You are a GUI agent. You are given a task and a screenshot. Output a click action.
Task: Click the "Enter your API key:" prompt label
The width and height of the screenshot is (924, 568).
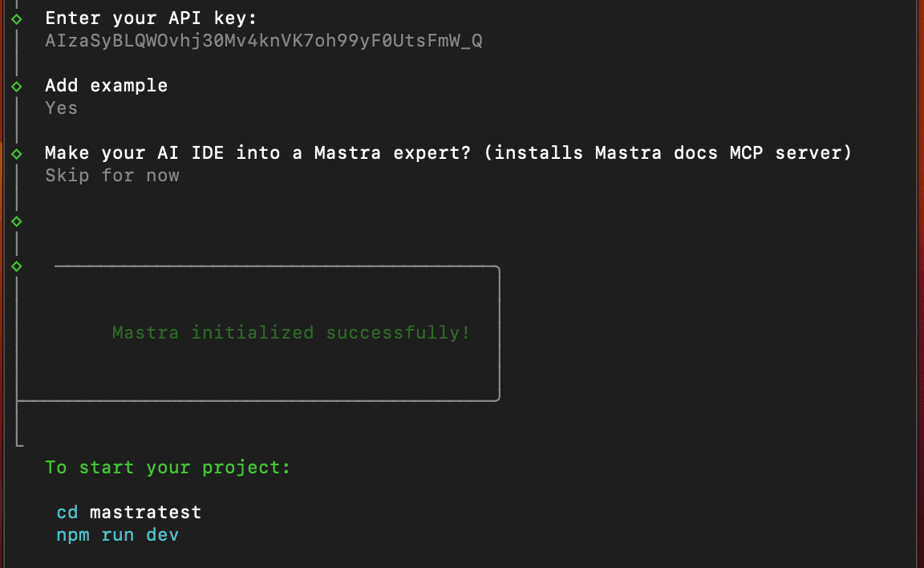click(152, 18)
